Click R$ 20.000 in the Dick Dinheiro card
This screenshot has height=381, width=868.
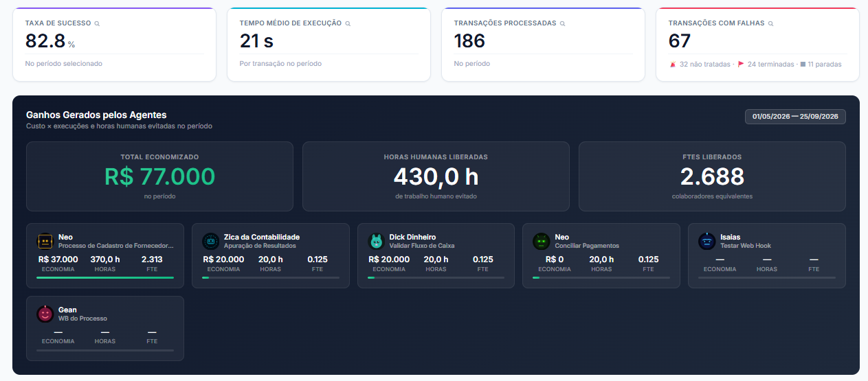389,259
